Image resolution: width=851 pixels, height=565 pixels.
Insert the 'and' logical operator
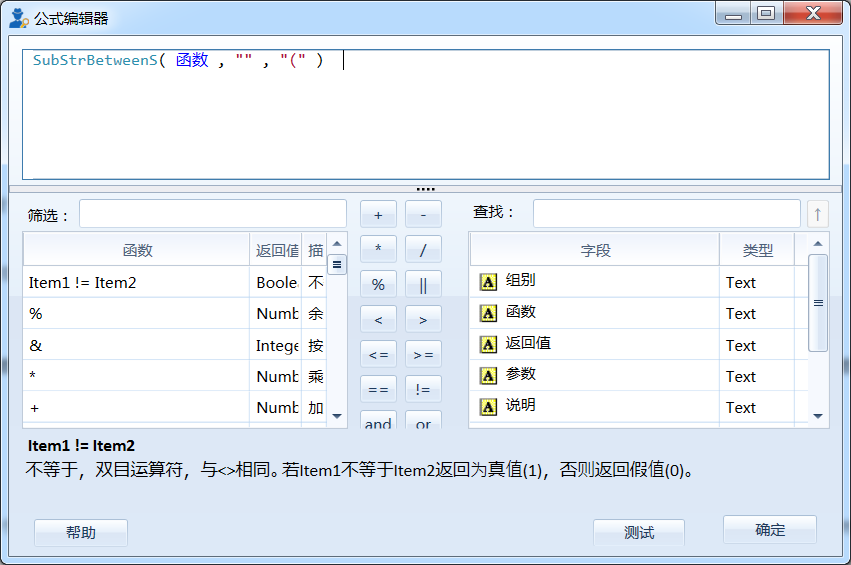click(x=378, y=420)
